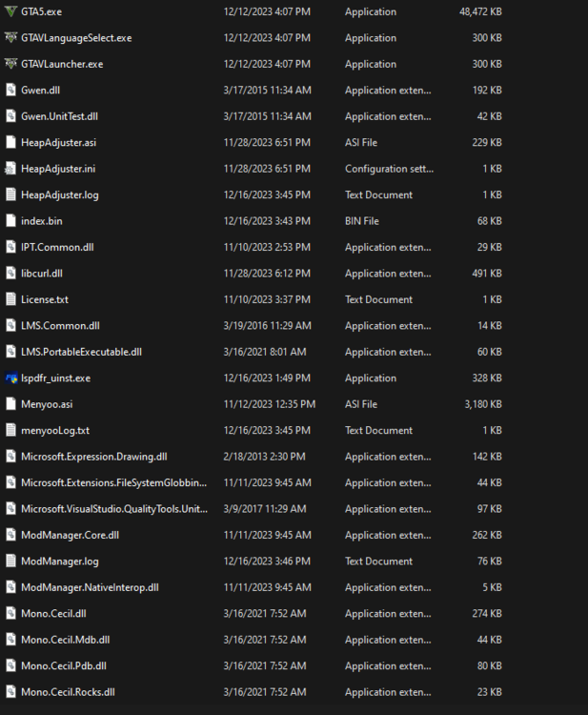Select the file named HeapAdjuster.ini
This screenshot has height=715, width=588.
tap(58, 169)
